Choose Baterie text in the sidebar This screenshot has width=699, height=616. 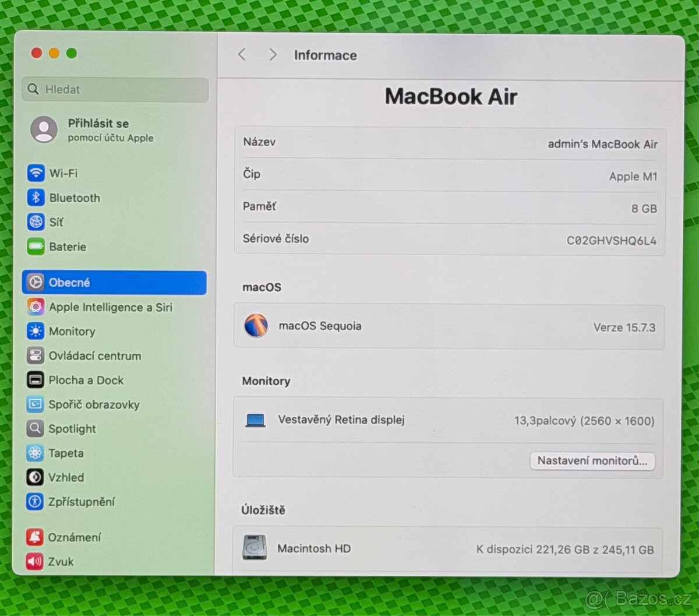click(x=68, y=247)
